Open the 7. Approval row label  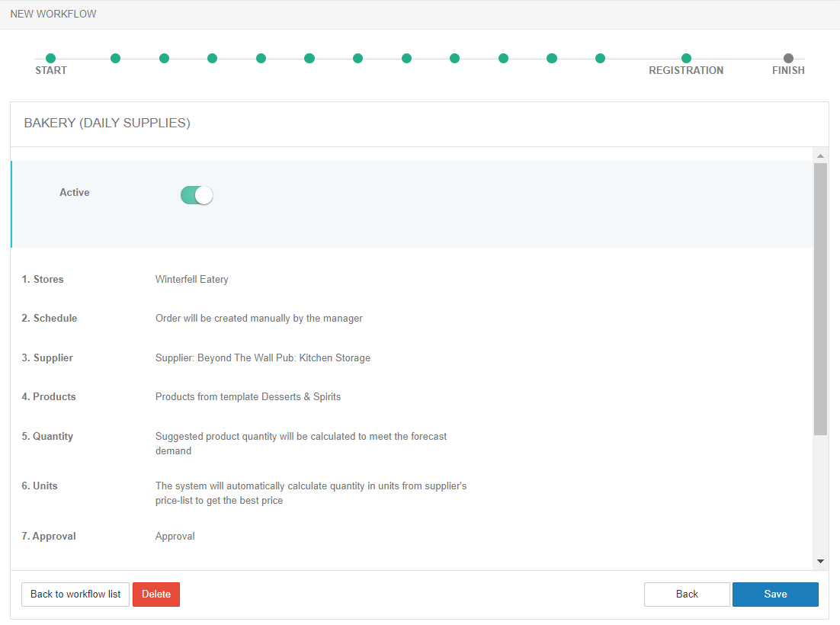(x=49, y=537)
